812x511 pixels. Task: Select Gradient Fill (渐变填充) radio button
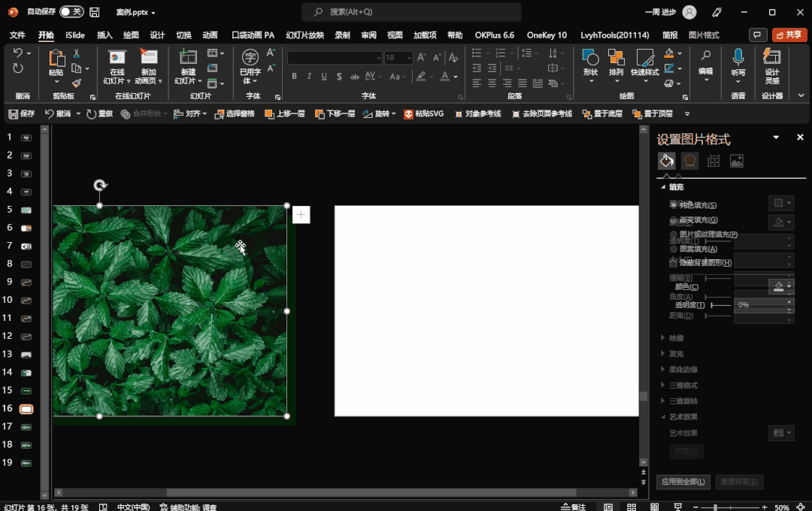coord(674,220)
